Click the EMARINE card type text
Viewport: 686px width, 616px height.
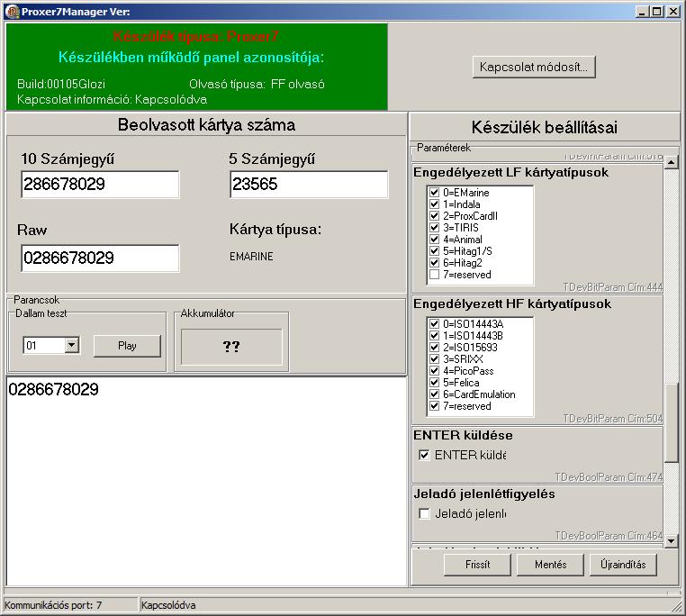(x=251, y=257)
